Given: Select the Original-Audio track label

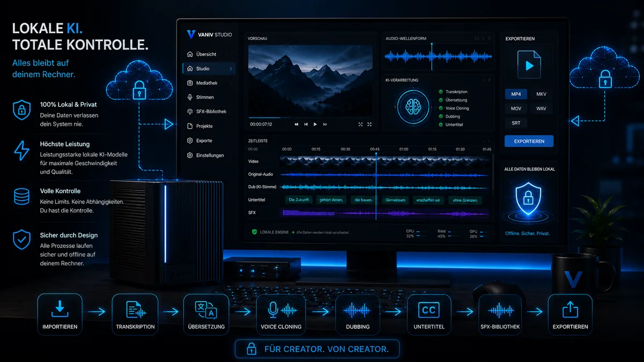Looking at the screenshot, I should [260, 174].
